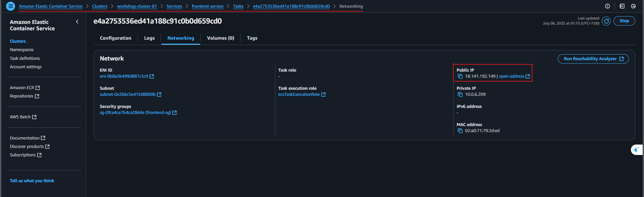
Task: Go to frontend-service breadcrumb
Action: pyautogui.click(x=208, y=6)
